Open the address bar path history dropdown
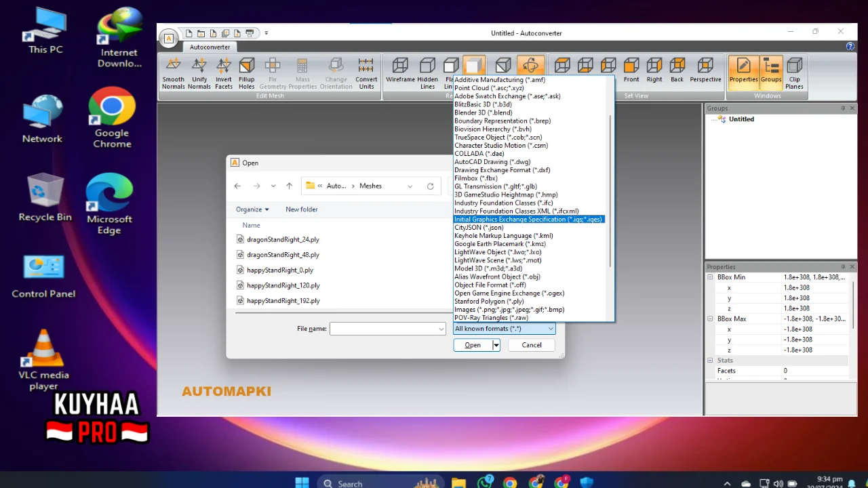Screen dimensions: 868x488 pyautogui.click(x=410, y=186)
